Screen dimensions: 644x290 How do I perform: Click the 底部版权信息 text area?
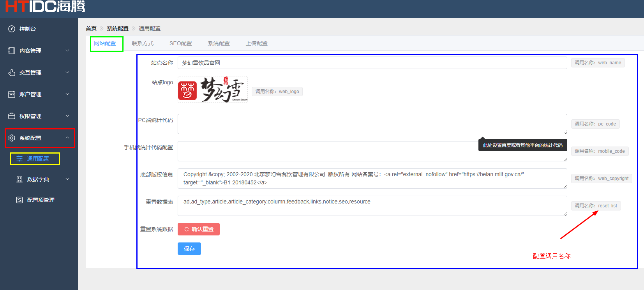[x=372, y=179]
